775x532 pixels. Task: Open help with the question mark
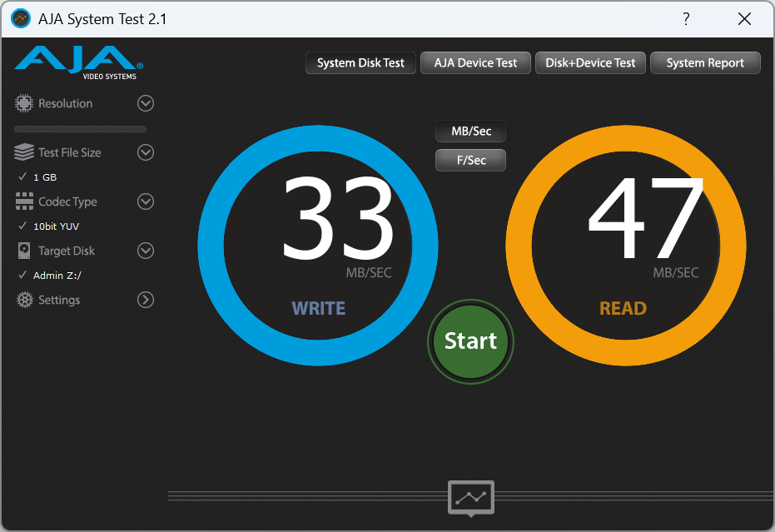pyautogui.click(x=686, y=19)
